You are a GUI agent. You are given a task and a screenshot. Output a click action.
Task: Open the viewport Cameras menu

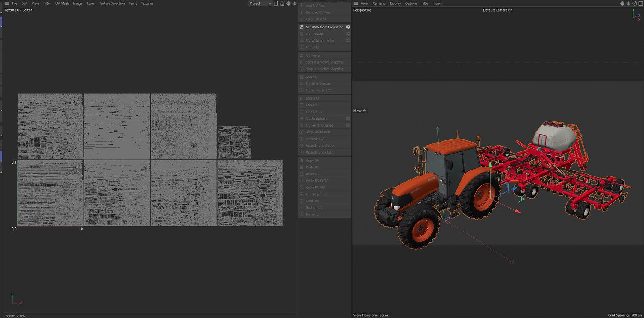click(379, 3)
